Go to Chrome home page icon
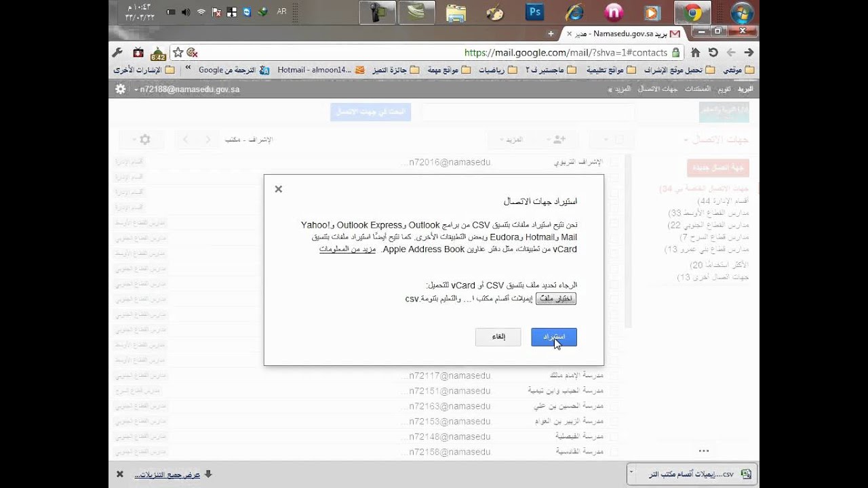The height and width of the screenshot is (488, 868). (x=695, y=52)
